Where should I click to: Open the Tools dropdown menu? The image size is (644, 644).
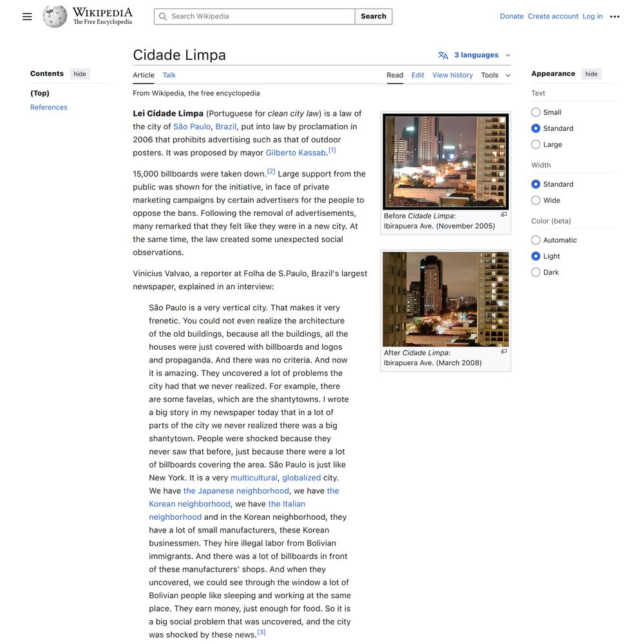coord(496,75)
